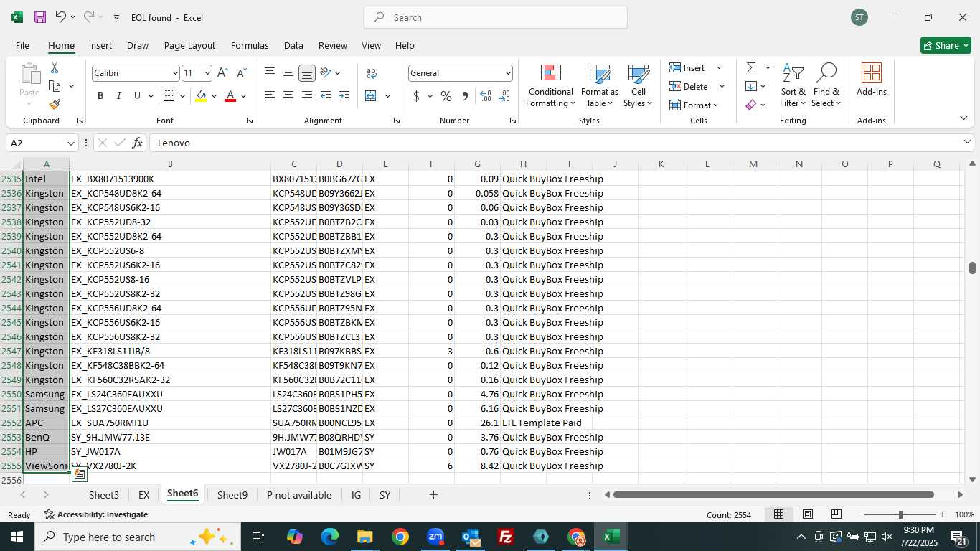980x551 pixels.
Task: Decrease decimal places
Action: click(x=504, y=96)
